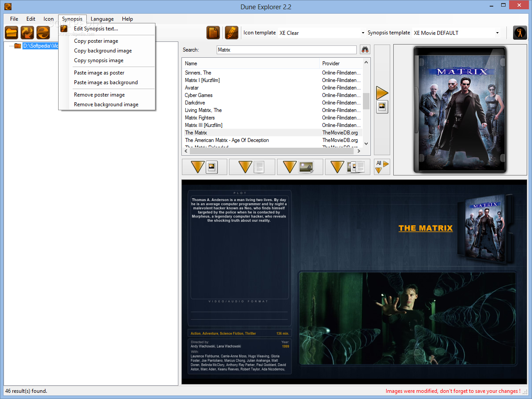Click the results list scroll-up arrow
Screen dimensions: 532x399
coord(366,63)
